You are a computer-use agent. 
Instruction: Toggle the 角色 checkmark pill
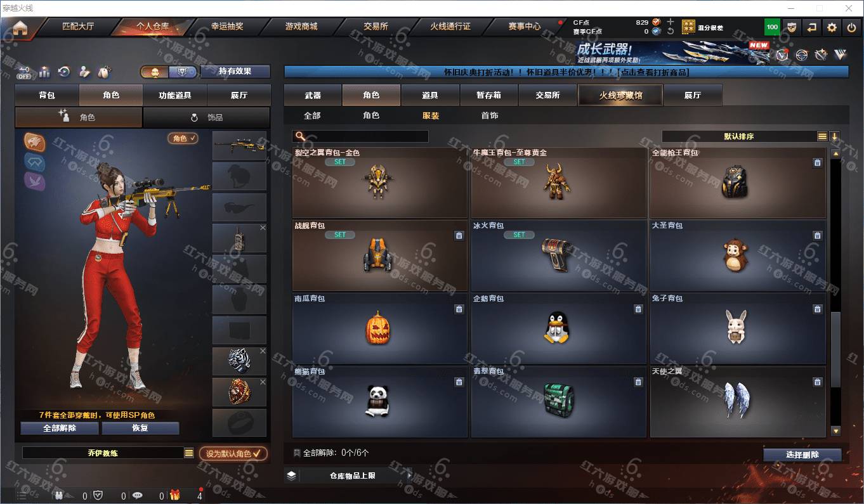[x=183, y=138]
